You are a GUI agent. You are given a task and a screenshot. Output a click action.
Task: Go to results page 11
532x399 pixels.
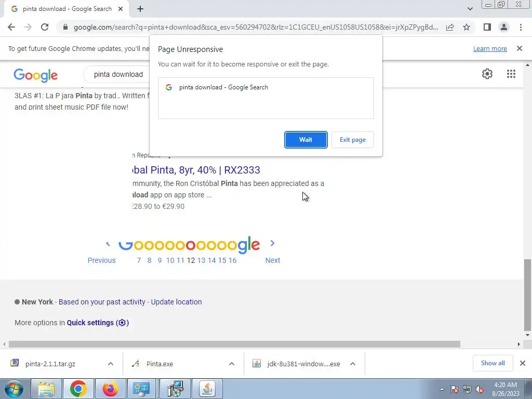pos(180,260)
